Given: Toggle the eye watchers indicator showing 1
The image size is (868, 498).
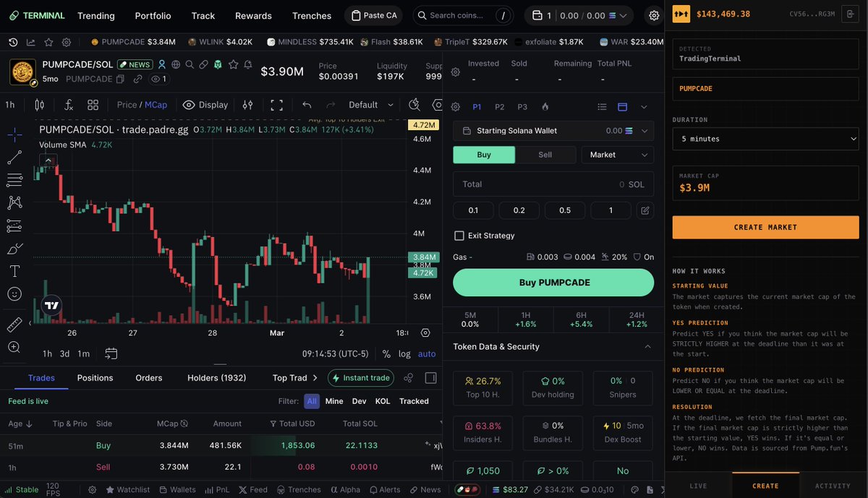Looking at the screenshot, I should [158, 79].
